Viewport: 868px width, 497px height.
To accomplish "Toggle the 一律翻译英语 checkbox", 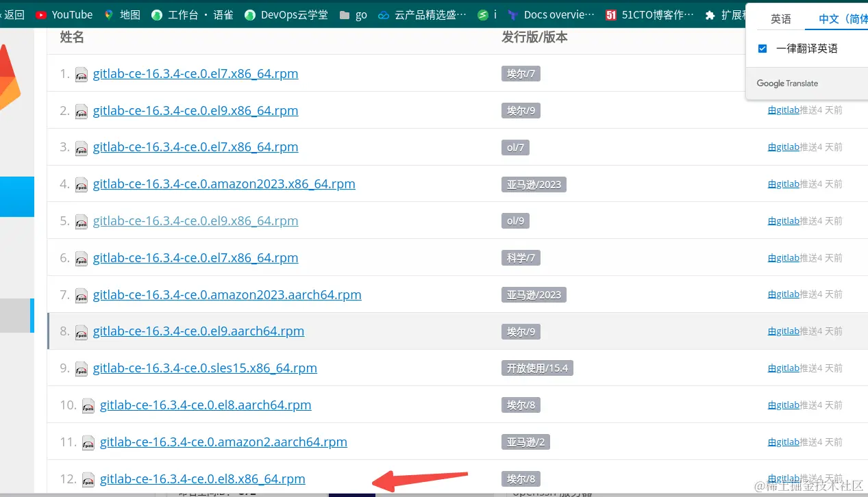I will [x=762, y=49].
